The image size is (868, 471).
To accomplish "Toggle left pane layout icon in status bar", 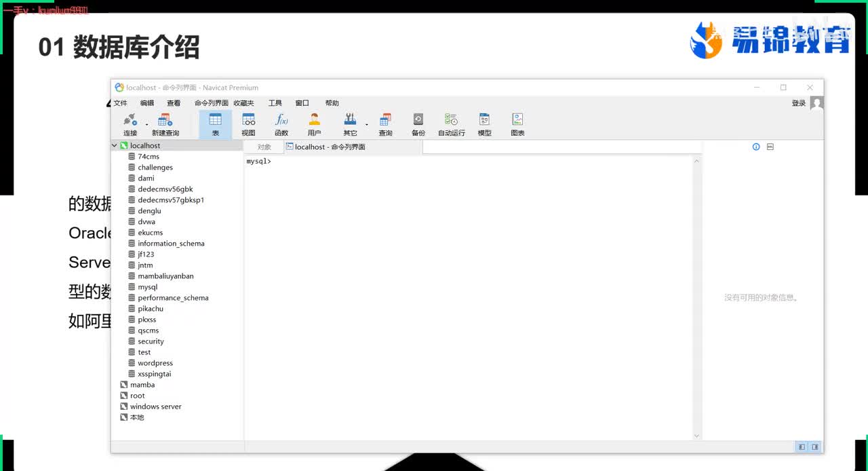I will click(802, 447).
